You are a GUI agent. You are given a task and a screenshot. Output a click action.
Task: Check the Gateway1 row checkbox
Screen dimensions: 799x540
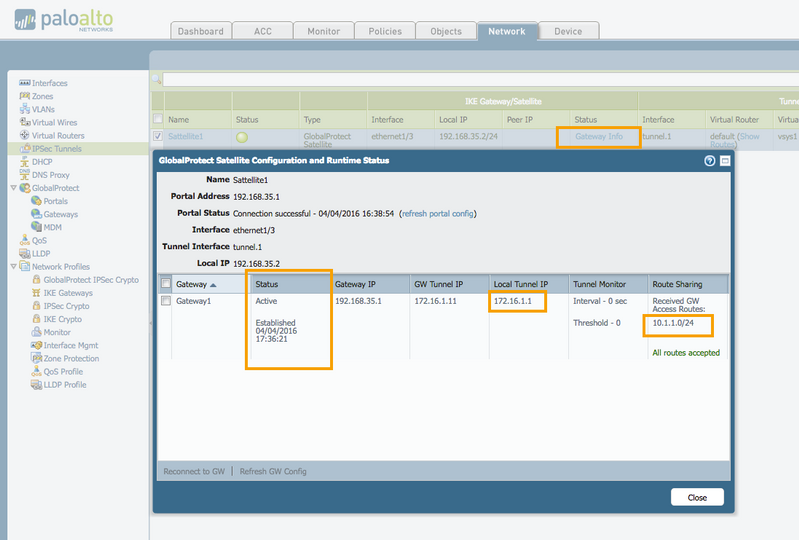[x=166, y=301]
